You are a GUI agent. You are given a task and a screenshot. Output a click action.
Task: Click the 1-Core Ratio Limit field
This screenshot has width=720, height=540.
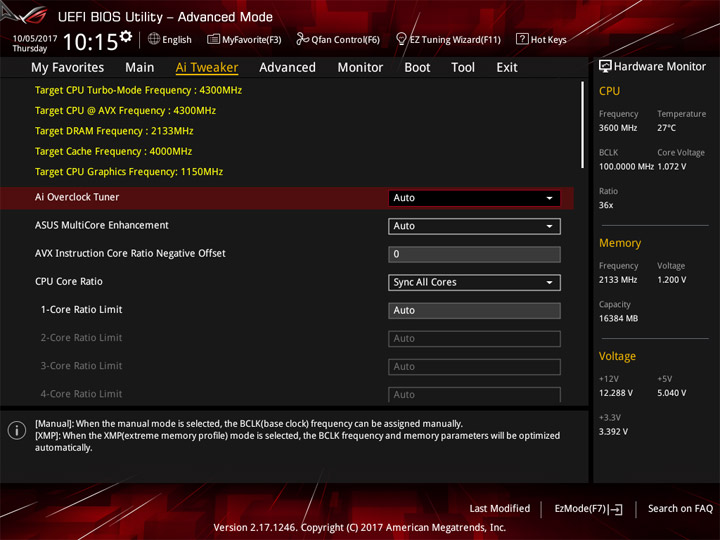point(474,310)
